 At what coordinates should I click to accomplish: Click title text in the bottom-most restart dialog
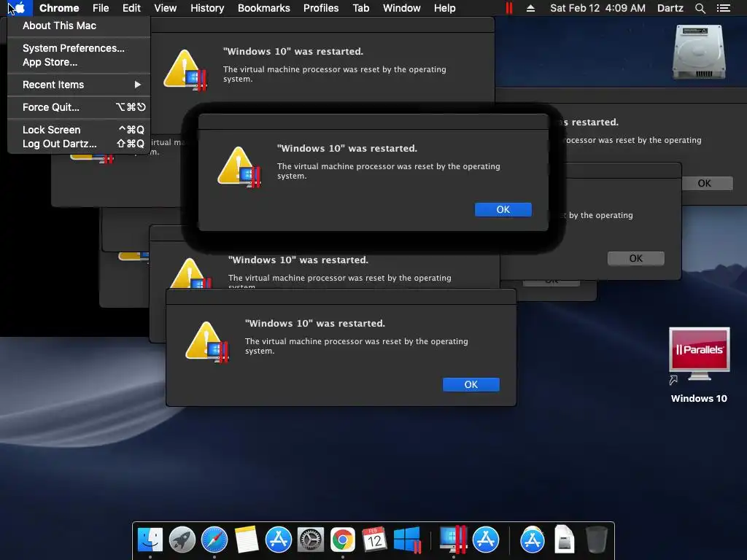(315, 323)
